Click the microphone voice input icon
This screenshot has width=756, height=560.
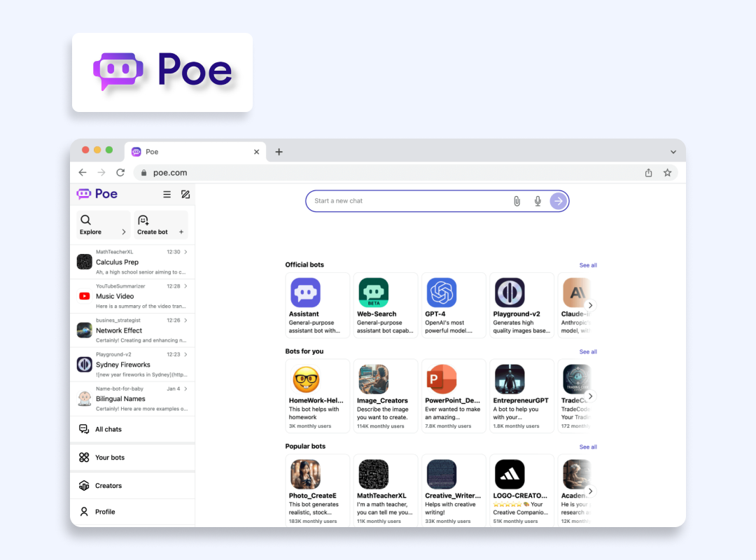(x=538, y=201)
